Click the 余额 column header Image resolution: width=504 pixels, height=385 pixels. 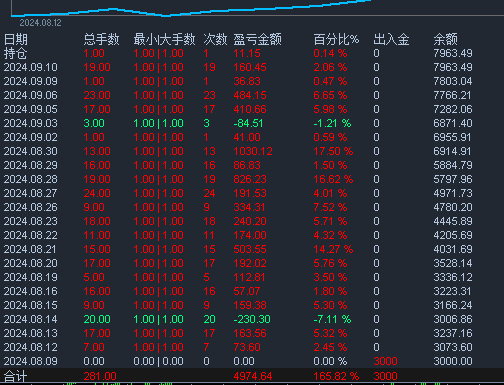(x=445, y=39)
